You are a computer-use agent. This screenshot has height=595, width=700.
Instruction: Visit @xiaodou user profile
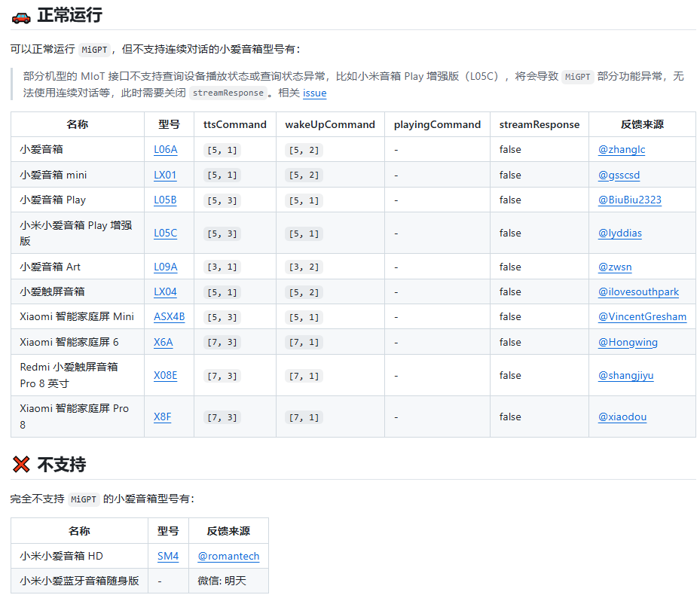622,417
